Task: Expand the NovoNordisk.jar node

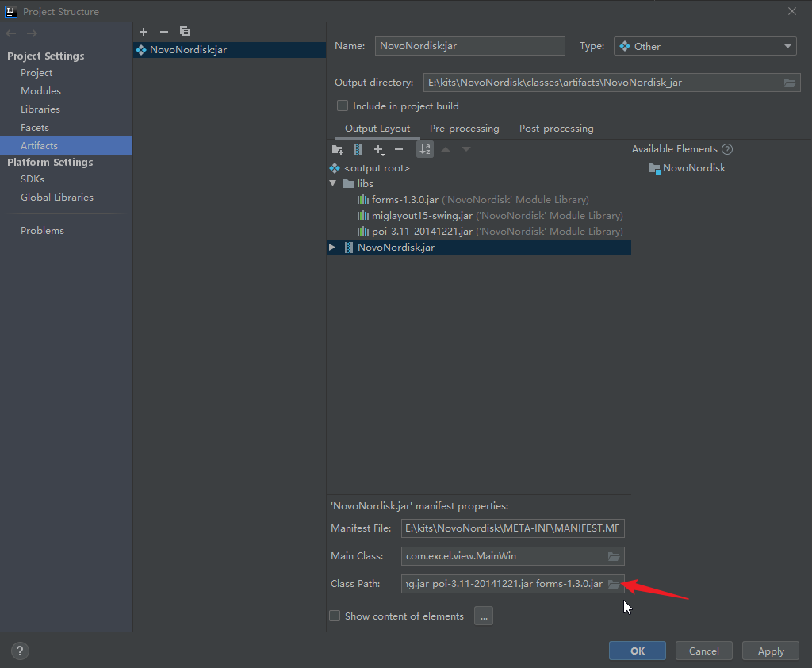Action: (332, 248)
